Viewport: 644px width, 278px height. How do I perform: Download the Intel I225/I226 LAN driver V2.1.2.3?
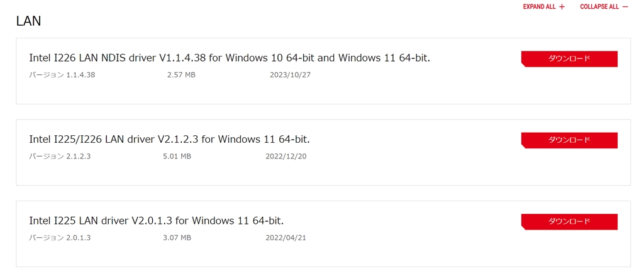[x=569, y=140]
